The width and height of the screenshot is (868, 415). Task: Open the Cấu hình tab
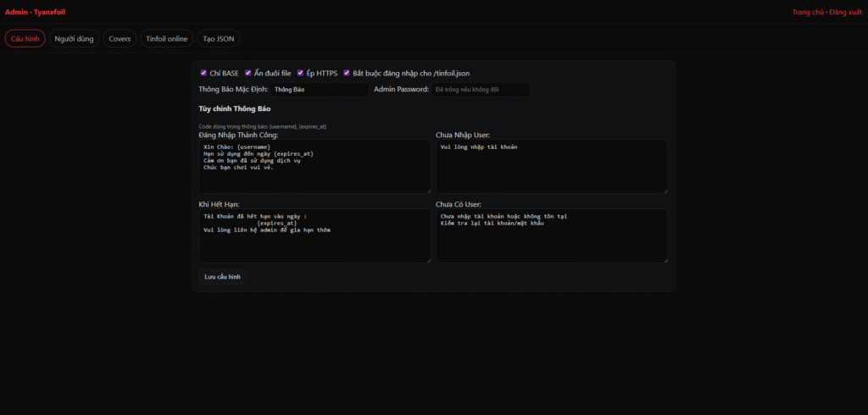[x=25, y=39]
